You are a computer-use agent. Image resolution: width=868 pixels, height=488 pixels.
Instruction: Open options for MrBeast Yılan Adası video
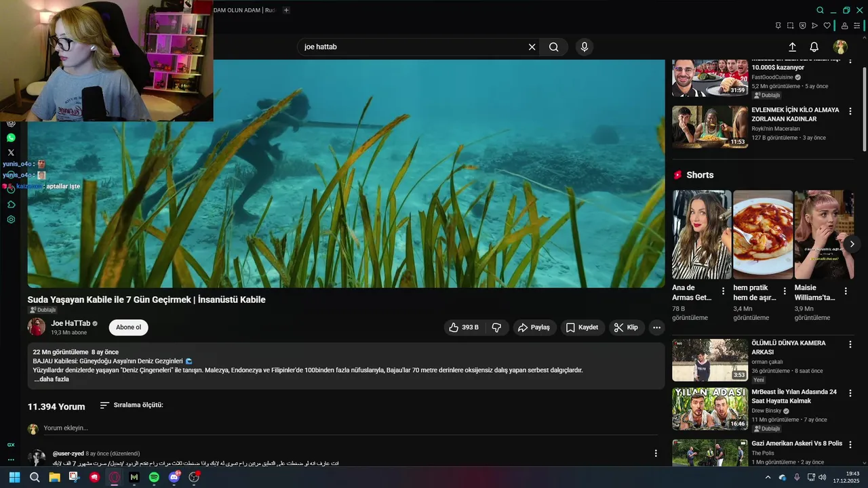[850, 393]
